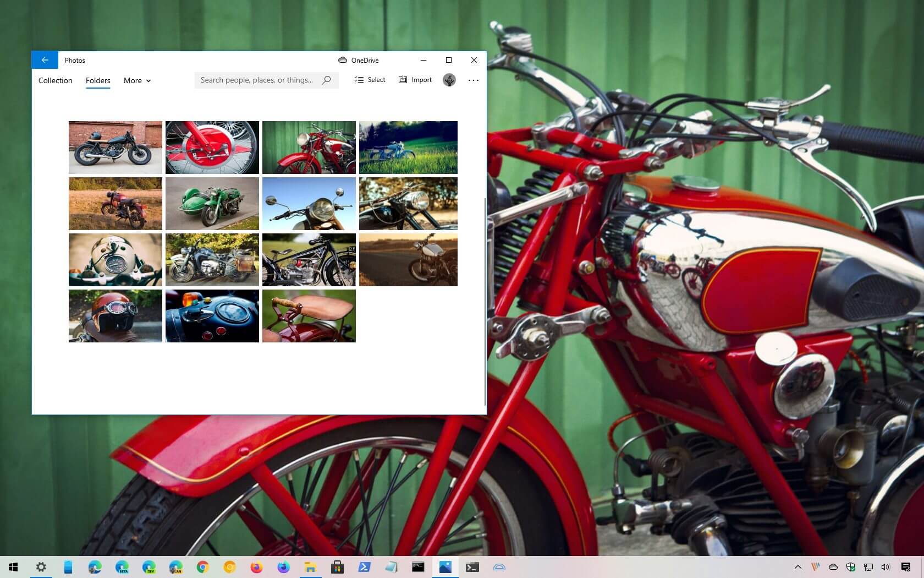Go back using the back arrow
Viewport: 924px width, 578px height.
tap(45, 60)
